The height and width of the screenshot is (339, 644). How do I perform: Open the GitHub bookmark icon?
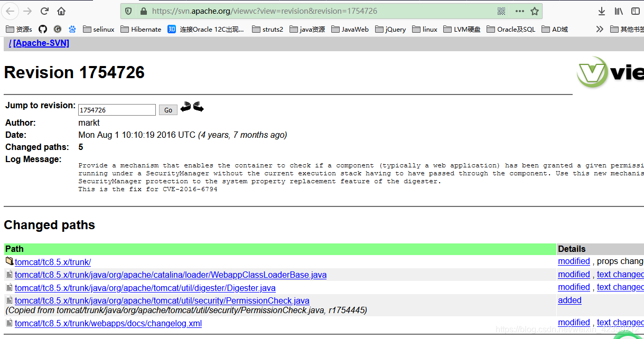tap(43, 29)
